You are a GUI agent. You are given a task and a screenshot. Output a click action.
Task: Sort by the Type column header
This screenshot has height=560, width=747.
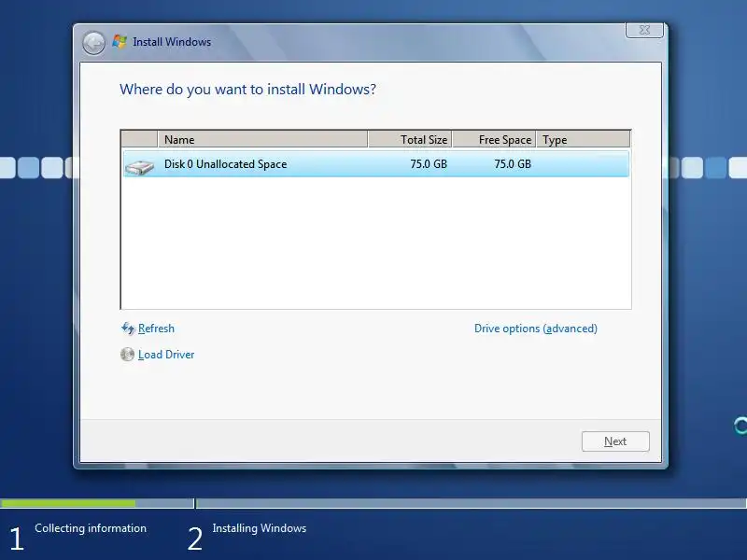point(583,139)
